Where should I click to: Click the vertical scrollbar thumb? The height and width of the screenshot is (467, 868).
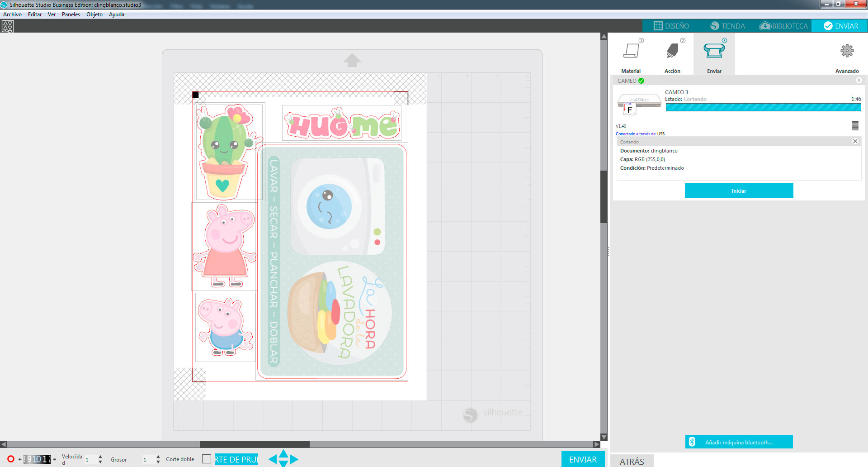pyautogui.click(x=604, y=197)
